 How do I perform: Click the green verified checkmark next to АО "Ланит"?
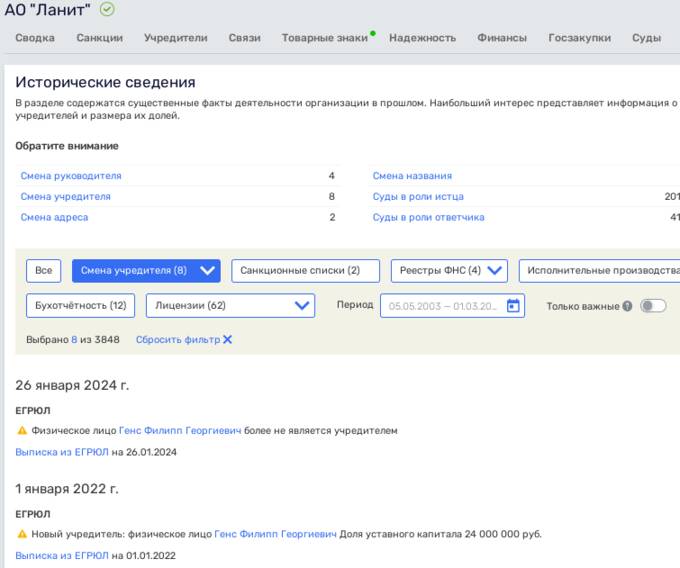pos(107,9)
